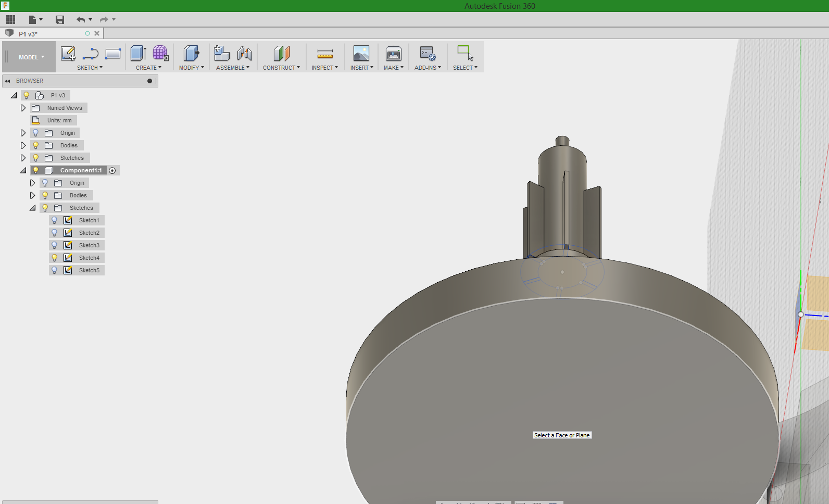Select the Rectangle sketch tool icon
829x504 pixels.
click(x=113, y=53)
